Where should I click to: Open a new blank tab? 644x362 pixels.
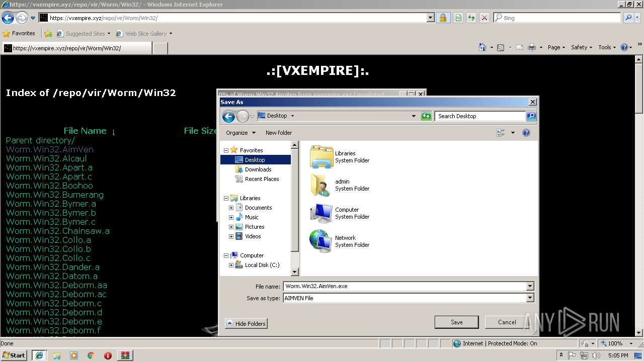(160, 48)
